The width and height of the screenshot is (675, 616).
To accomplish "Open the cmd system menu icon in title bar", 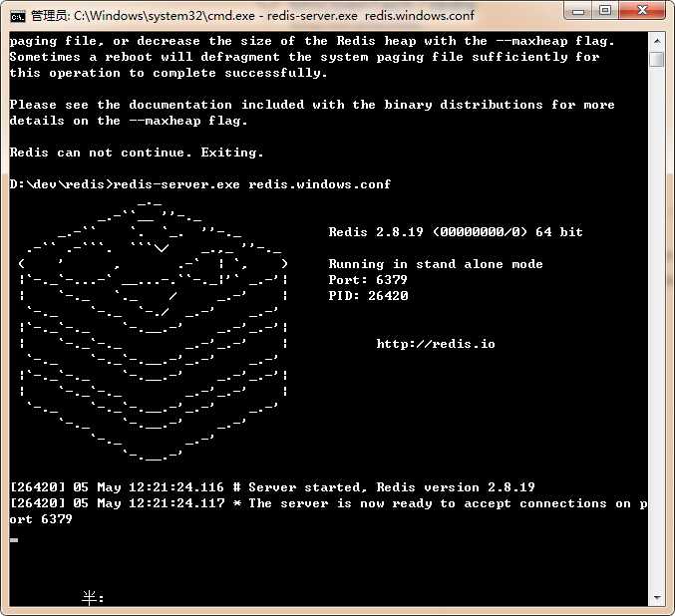I will pyautogui.click(x=18, y=16).
